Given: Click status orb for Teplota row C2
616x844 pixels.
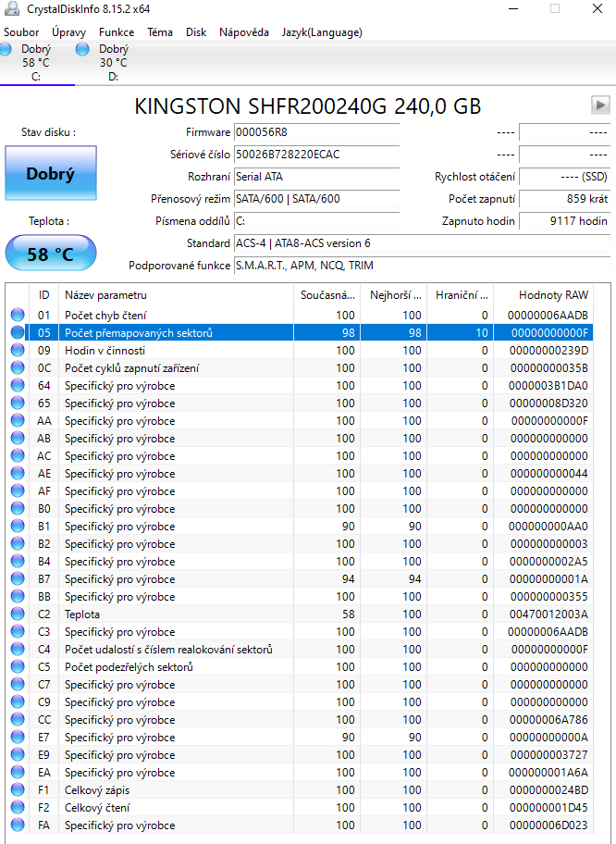Looking at the screenshot, I should tap(18, 614).
